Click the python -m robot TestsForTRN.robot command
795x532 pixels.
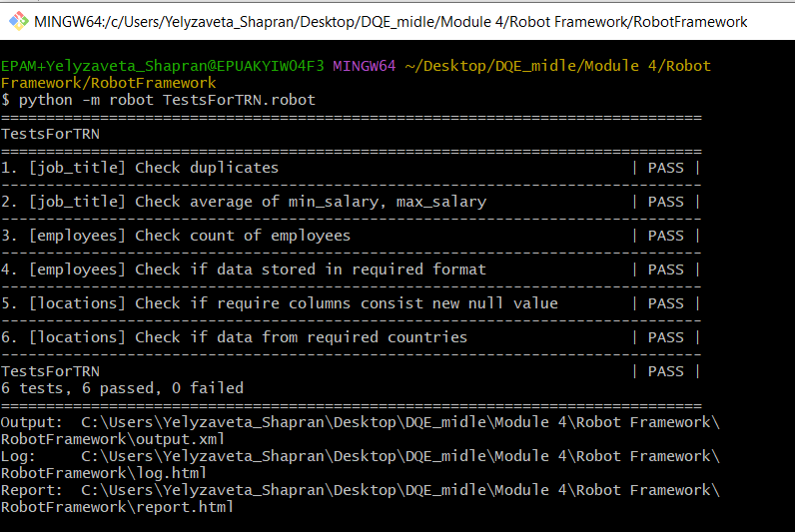coord(167,100)
